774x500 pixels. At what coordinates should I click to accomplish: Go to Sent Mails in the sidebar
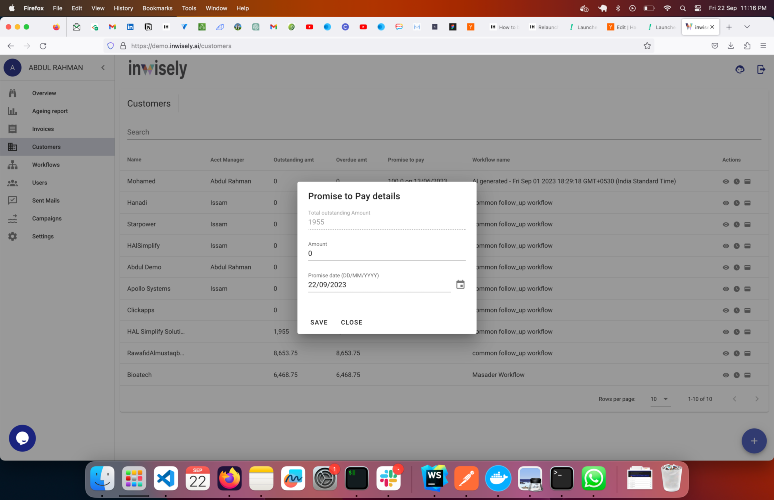click(x=57, y=200)
